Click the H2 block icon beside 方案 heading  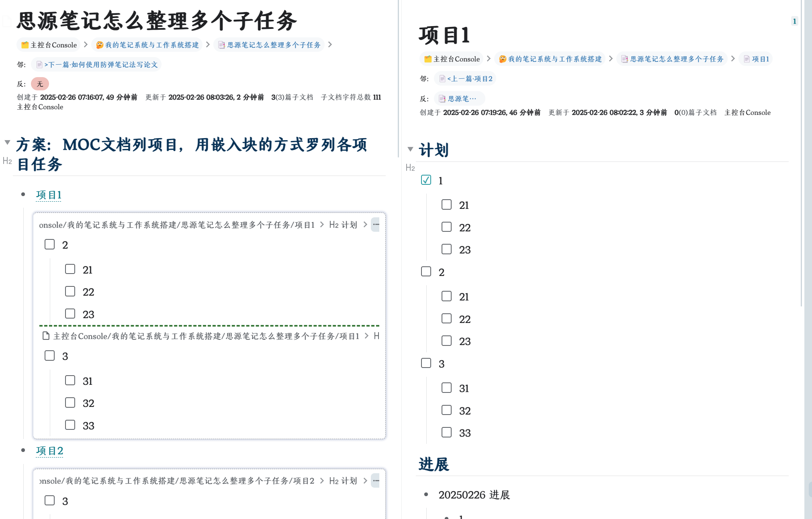coord(7,161)
